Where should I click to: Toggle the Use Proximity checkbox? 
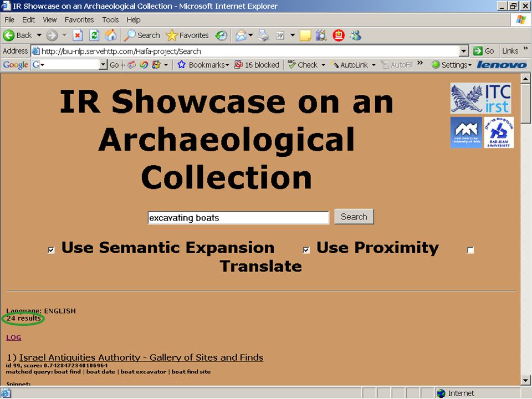306,250
